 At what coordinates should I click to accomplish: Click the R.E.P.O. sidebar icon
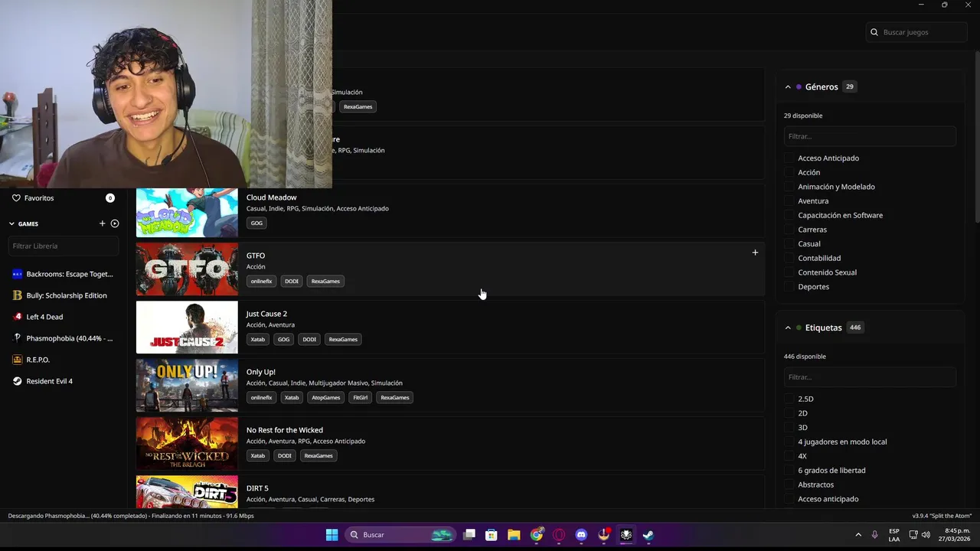tap(18, 360)
